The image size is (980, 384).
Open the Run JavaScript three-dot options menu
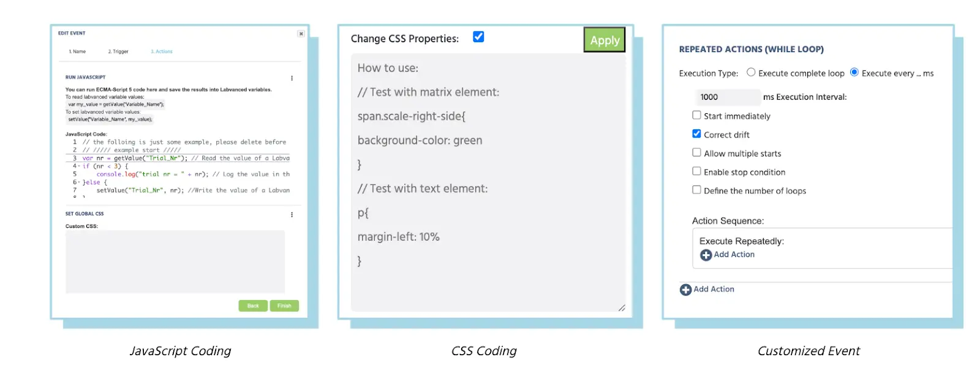(x=292, y=78)
